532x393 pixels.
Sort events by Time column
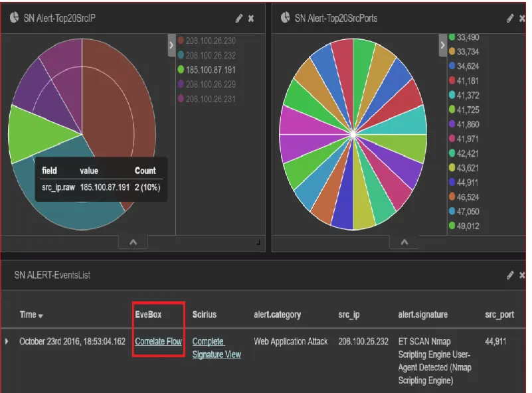(x=31, y=315)
